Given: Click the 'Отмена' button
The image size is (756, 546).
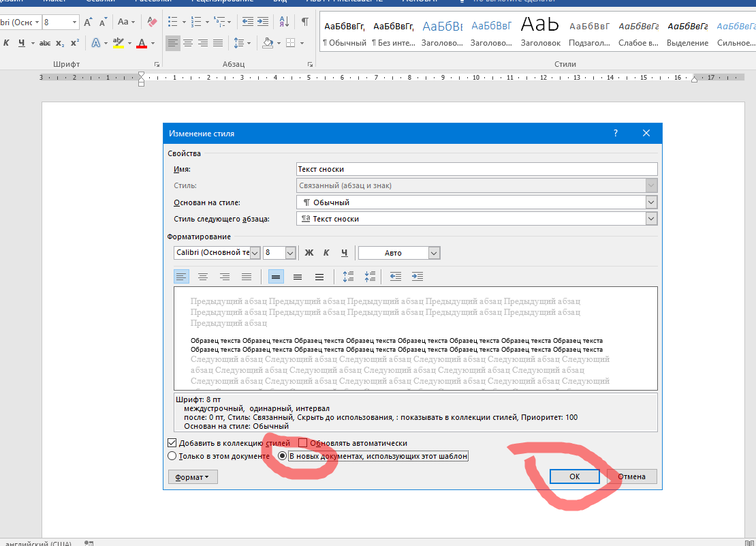Looking at the screenshot, I should 632,476.
